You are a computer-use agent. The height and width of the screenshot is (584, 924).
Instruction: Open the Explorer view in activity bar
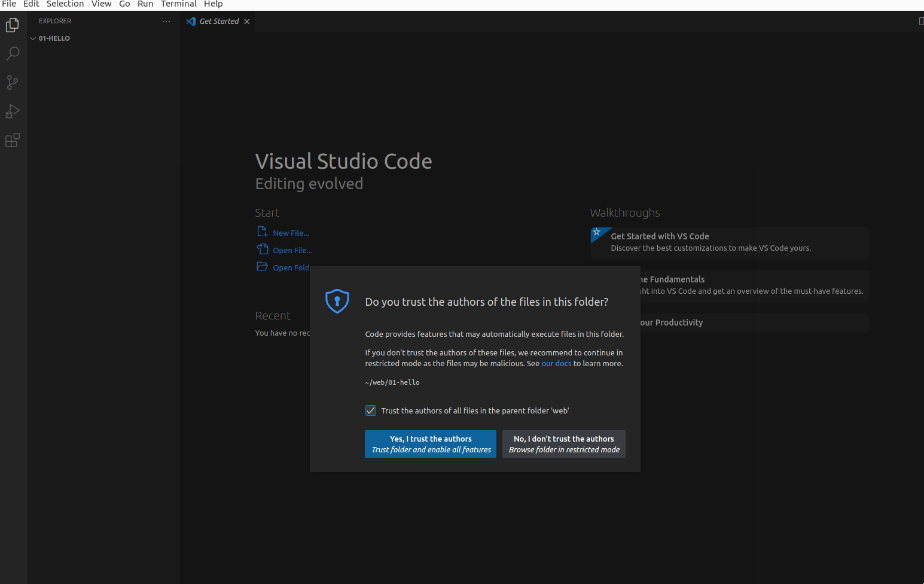coord(13,25)
